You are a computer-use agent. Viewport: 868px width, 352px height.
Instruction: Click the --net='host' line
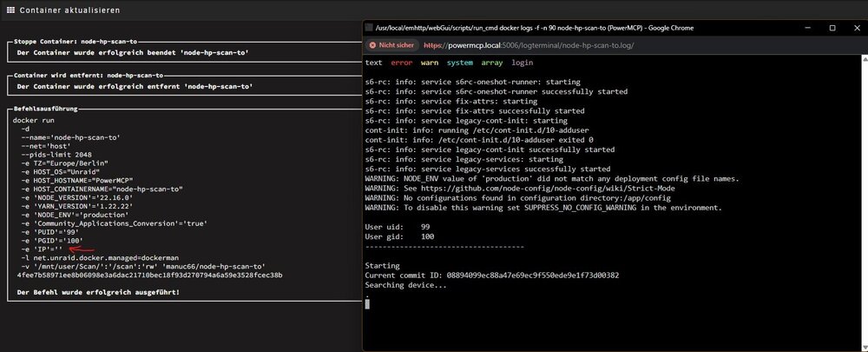[46, 146]
